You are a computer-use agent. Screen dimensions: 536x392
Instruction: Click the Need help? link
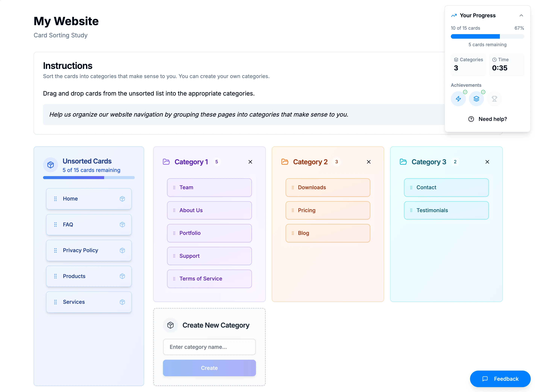coord(487,119)
